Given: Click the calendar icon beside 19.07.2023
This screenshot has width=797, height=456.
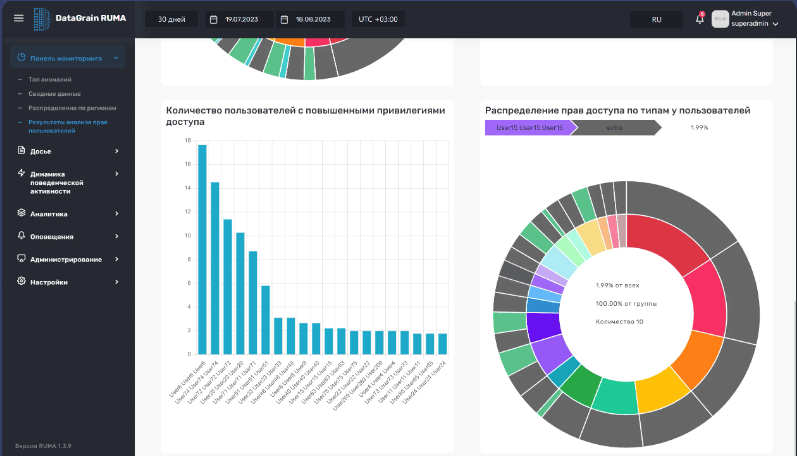Looking at the screenshot, I should [x=214, y=19].
